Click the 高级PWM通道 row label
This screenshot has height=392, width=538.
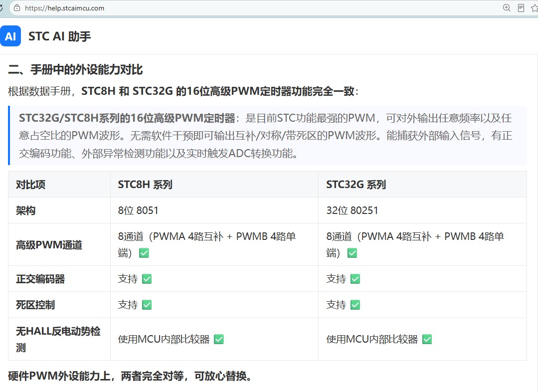click(x=49, y=245)
